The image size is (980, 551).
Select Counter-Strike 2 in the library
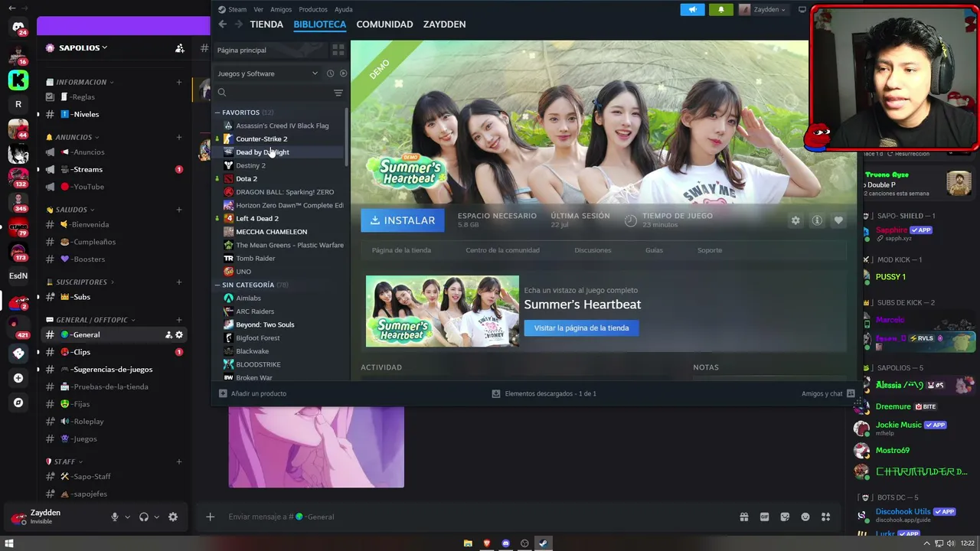[x=261, y=139]
